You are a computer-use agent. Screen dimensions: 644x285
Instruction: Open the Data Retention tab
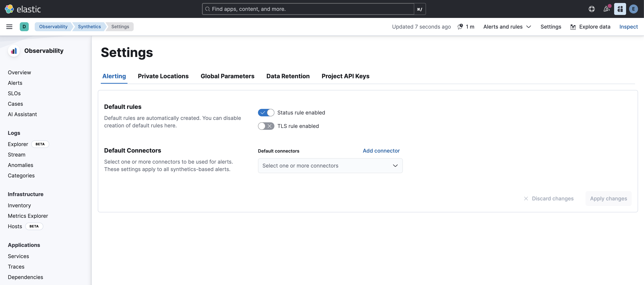(288, 76)
